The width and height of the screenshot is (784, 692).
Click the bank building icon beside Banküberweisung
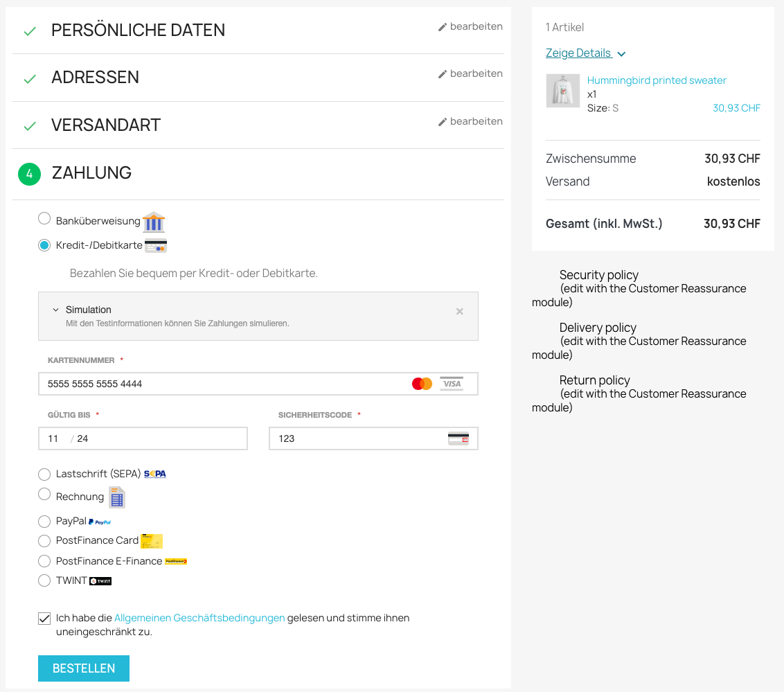152,222
